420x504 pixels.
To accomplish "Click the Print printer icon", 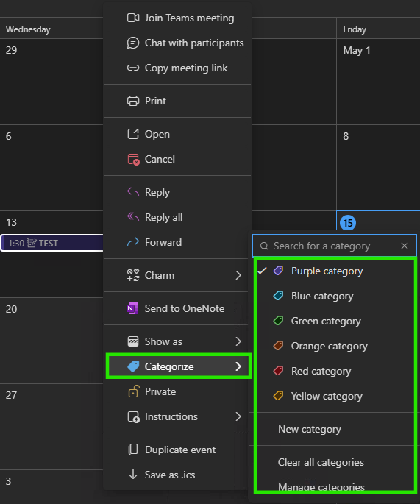I will pos(132,101).
